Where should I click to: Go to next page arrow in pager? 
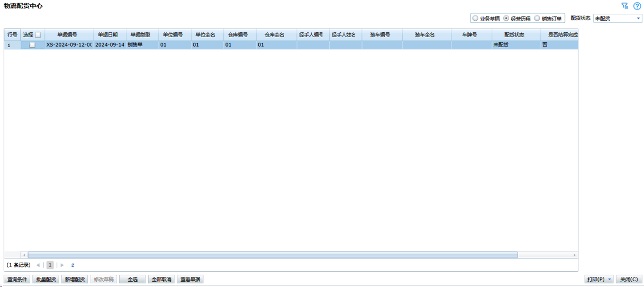62,265
